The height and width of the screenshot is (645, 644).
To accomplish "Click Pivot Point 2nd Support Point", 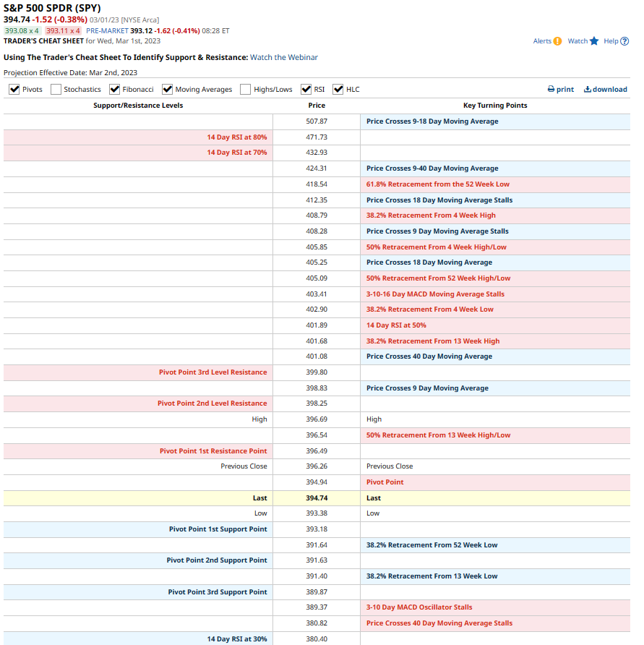I will 217,560.
